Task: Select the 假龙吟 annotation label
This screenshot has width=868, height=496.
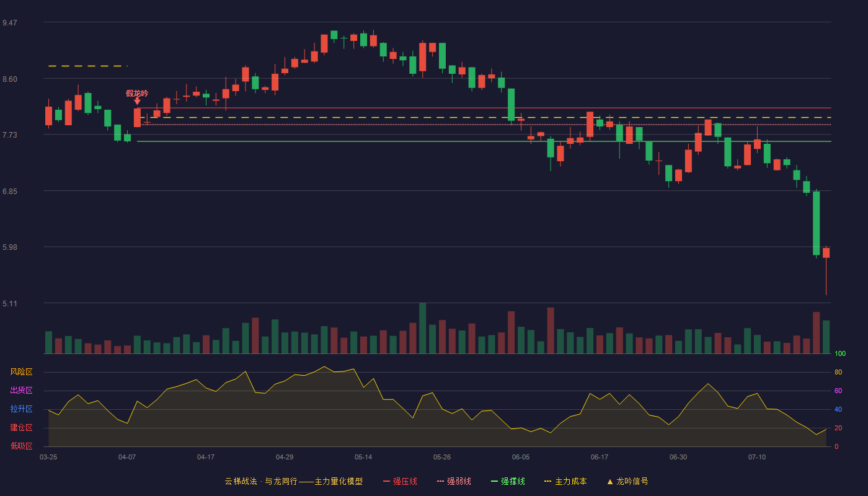Action: point(137,93)
